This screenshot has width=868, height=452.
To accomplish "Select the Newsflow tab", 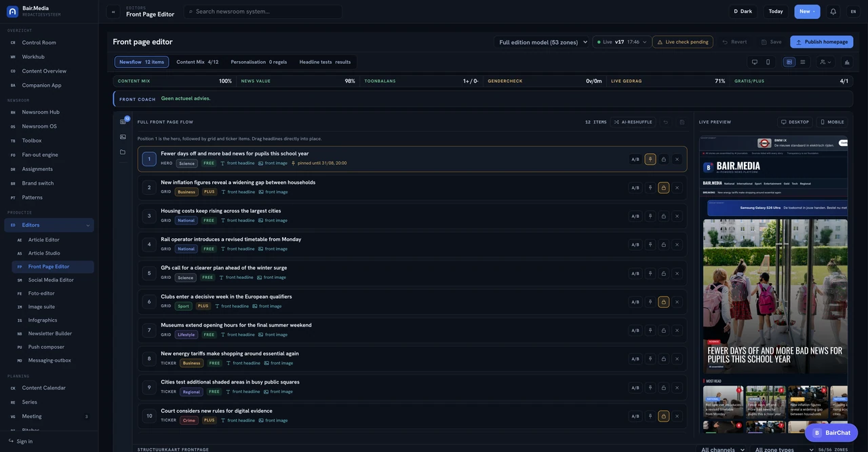I will click(142, 62).
